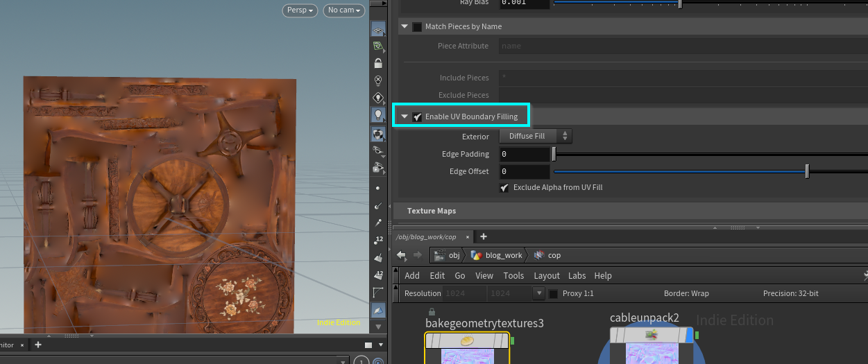
Task: Open the Labs menu in network editor
Action: point(577,275)
